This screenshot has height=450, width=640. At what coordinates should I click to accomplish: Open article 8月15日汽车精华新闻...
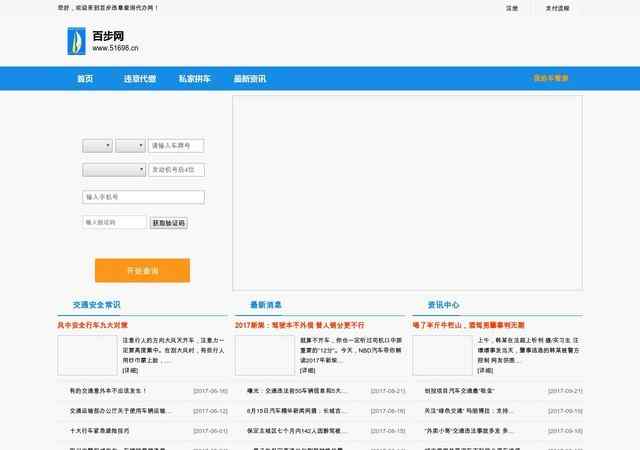point(297,411)
